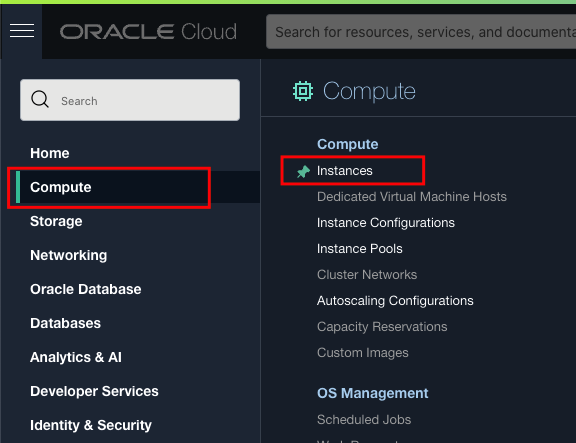Viewport: 576px width, 443px height.
Task: Unpin Instances using the pin icon
Action: click(303, 171)
